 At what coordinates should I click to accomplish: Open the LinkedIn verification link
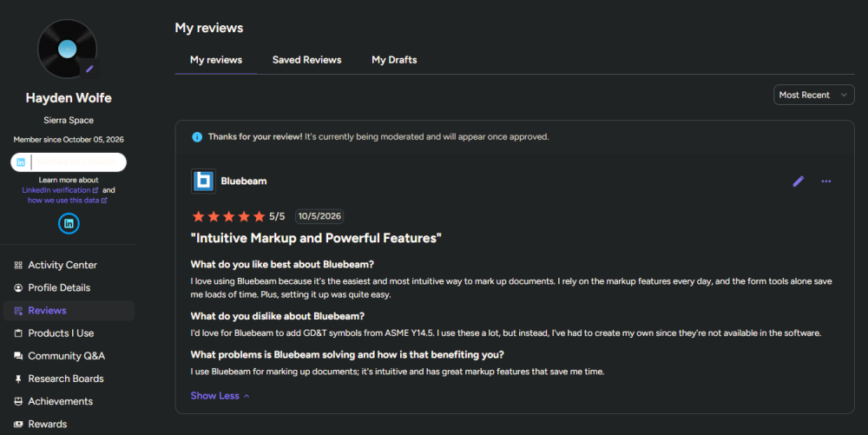coord(60,190)
